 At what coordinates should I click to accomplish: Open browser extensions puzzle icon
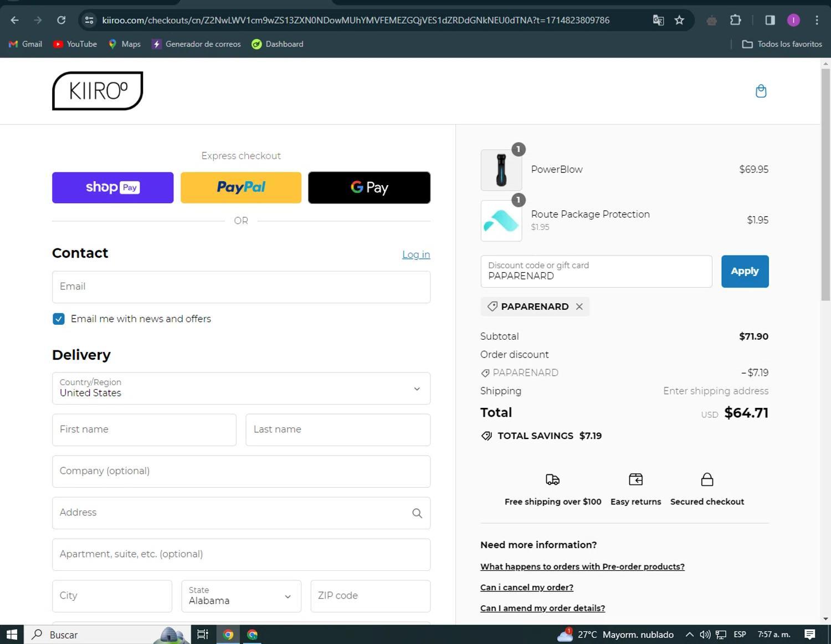[x=735, y=21]
